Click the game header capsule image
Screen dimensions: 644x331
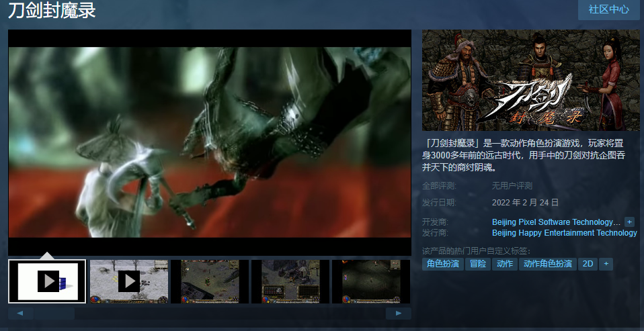click(530, 80)
